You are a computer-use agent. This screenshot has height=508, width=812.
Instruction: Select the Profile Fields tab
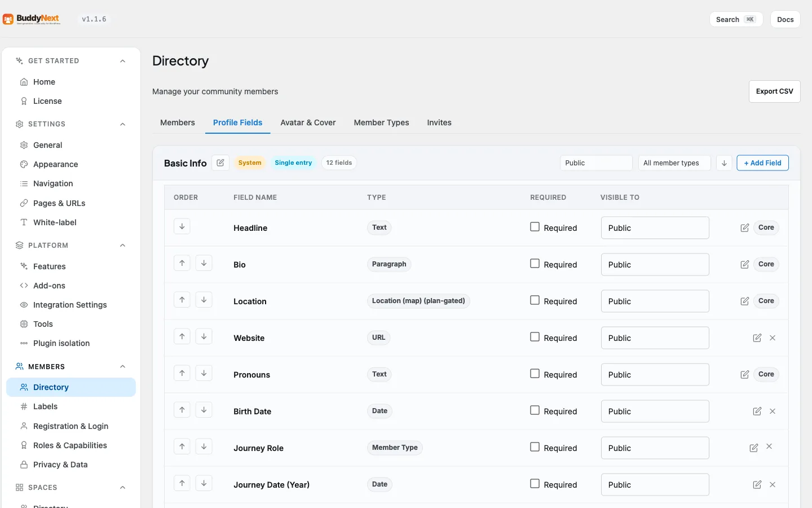[238, 122]
